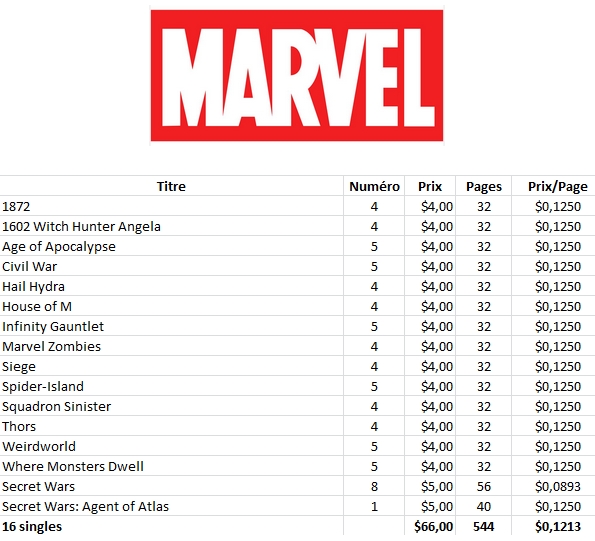
Task: Click the Secret Wars price $5,00 cell
Action: click(x=430, y=486)
